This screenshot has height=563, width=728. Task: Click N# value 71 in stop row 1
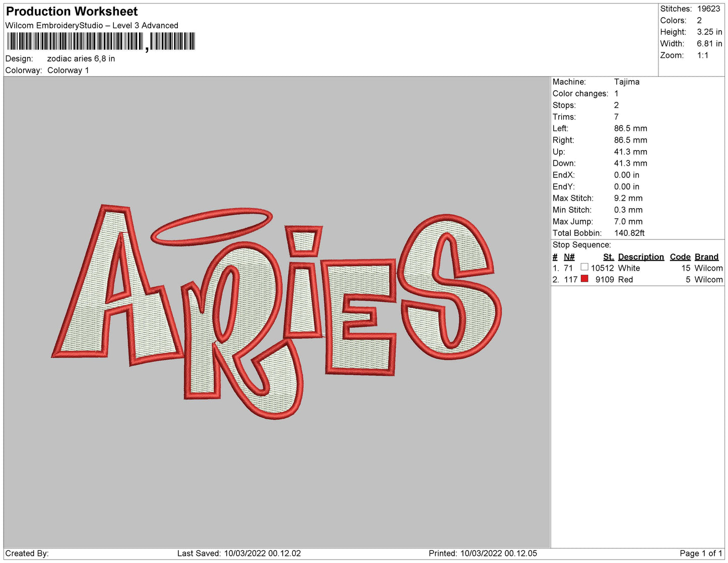(568, 268)
